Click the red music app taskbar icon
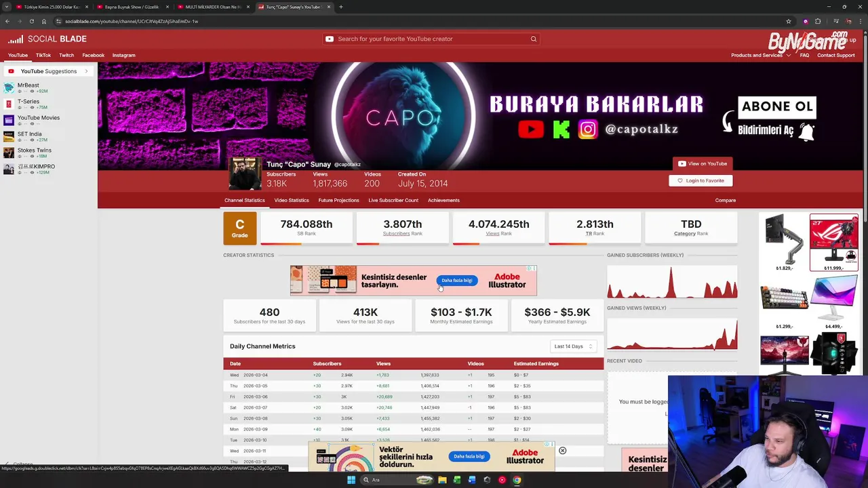Image resolution: width=868 pixels, height=488 pixels. (502, 480)
